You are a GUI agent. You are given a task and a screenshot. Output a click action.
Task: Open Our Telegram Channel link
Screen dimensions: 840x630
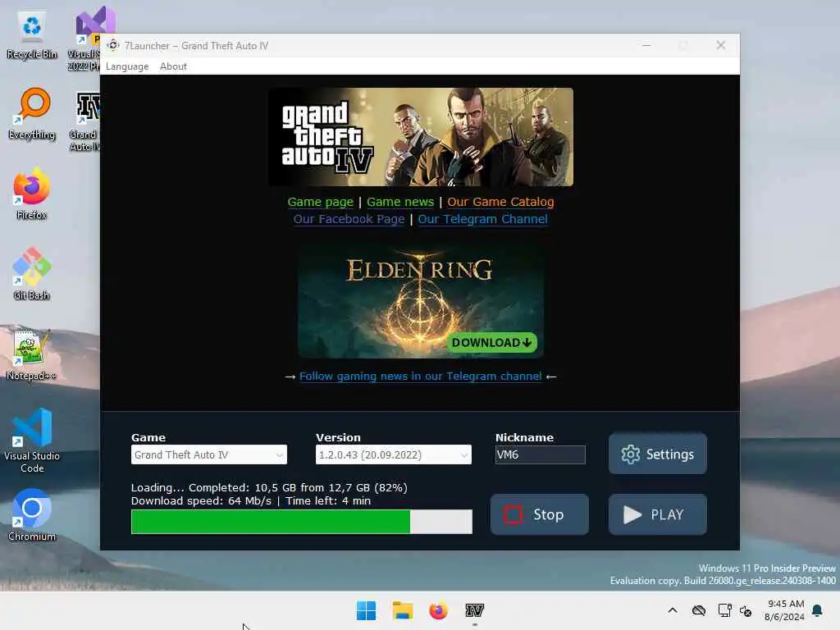482,219
